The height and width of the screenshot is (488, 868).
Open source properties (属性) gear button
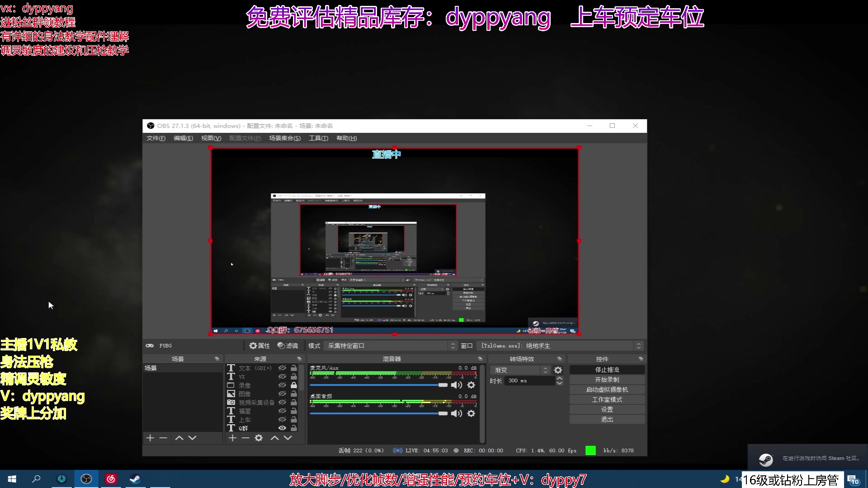[259, 346]
